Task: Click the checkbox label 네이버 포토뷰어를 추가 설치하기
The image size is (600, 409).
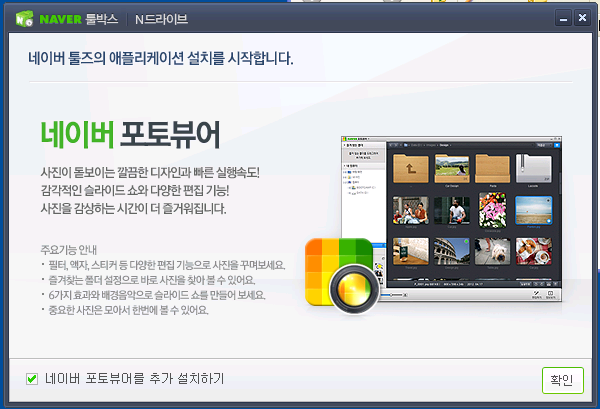Action: pyautogui.click(x=134, y=379)
